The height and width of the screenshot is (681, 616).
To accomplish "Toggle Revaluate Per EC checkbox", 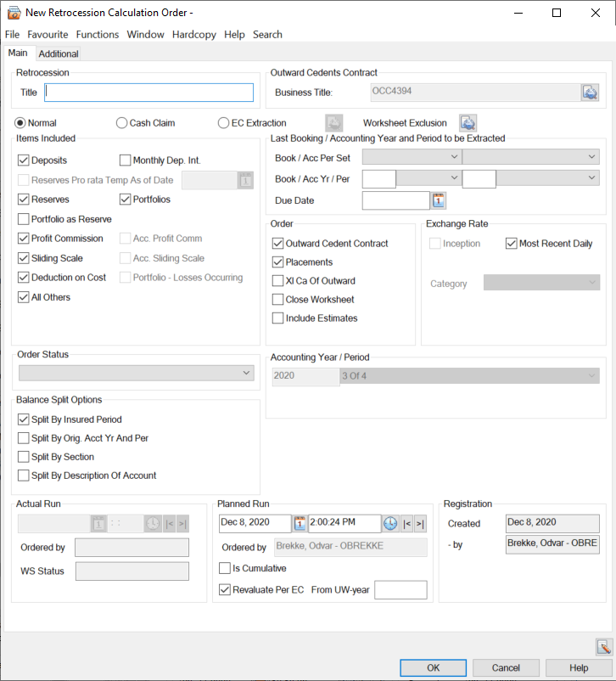I will pos(225,590).
